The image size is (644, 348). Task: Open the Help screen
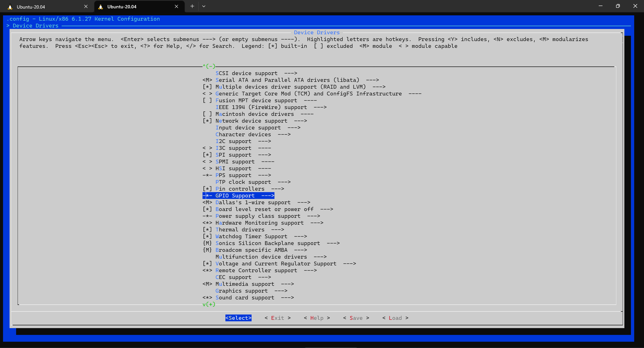click(316, 318)
